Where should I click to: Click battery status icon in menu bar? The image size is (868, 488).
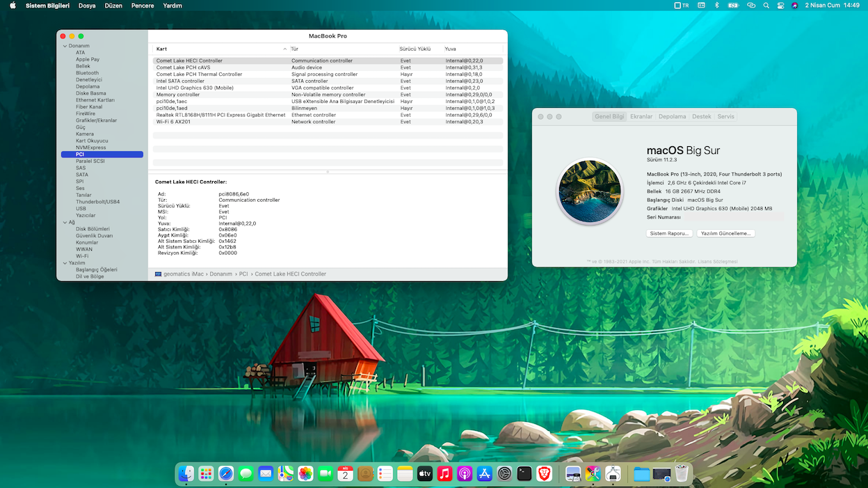pyautogui.click(x=733, y=5)
